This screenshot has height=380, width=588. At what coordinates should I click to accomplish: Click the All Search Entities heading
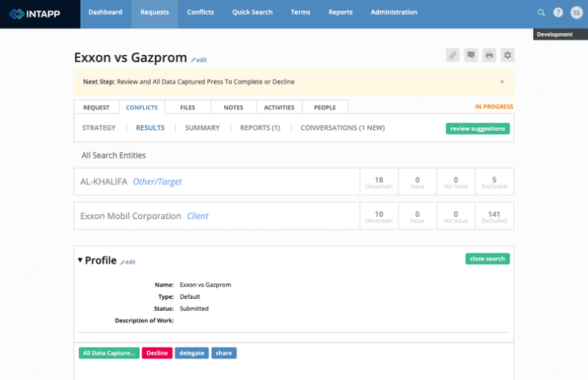pyautogui.click(x=113, y=155)
